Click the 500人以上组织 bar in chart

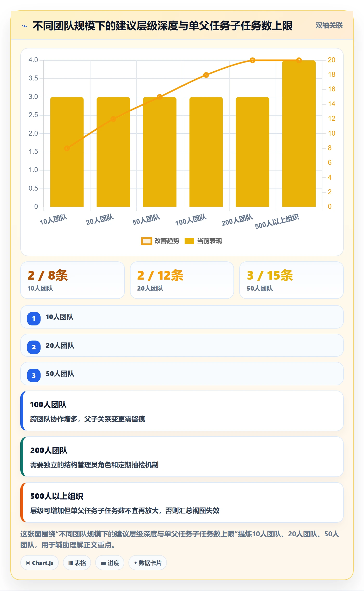[299, 134]
